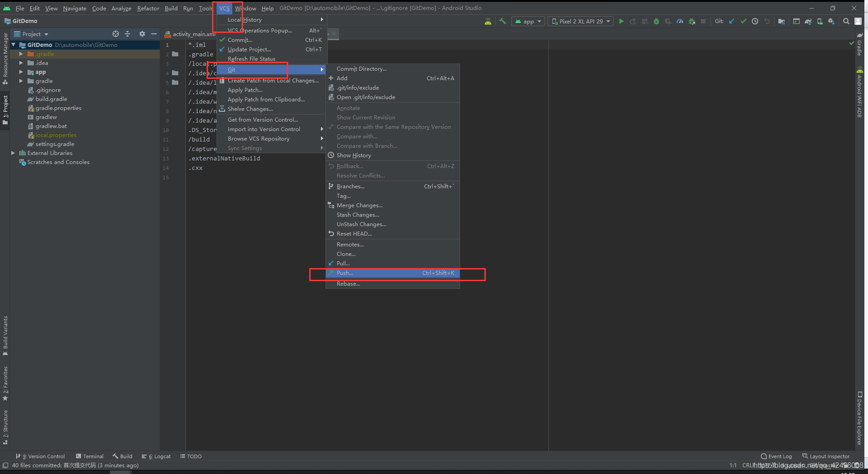Open the Browse VCS Repository submenu

(271, 139)
